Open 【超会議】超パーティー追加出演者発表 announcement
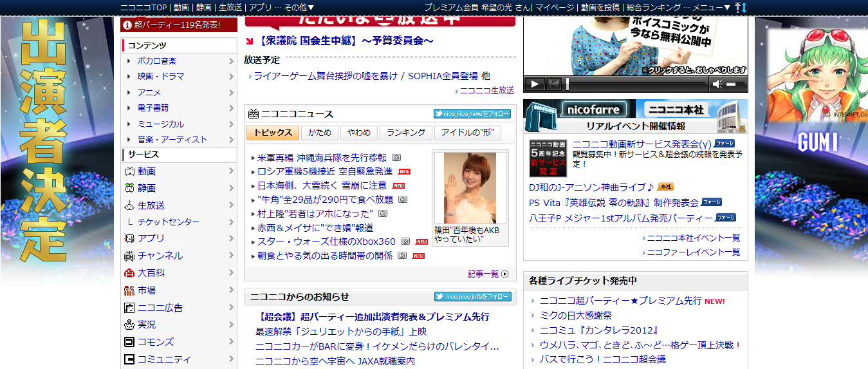 pos(373,317)
